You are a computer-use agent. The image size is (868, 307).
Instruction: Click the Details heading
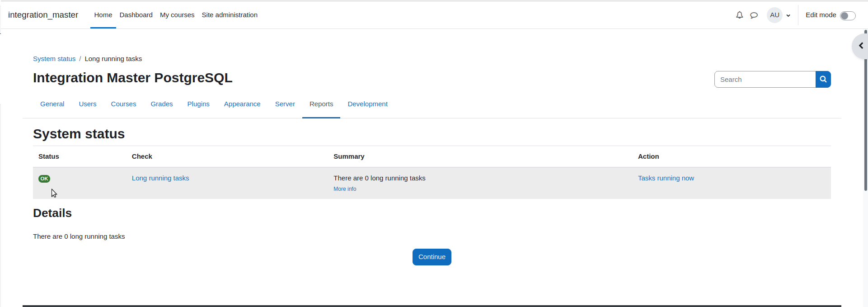pyautogui.click(x=52, y=213)
